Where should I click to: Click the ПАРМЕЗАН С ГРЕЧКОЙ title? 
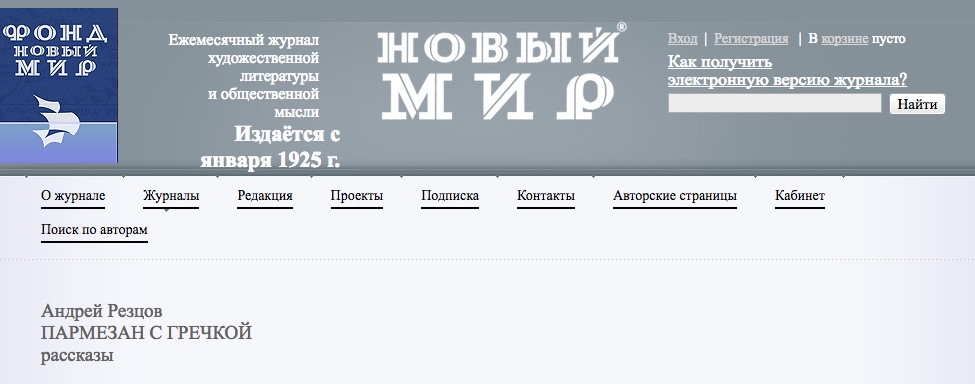(x=146, y=333)
